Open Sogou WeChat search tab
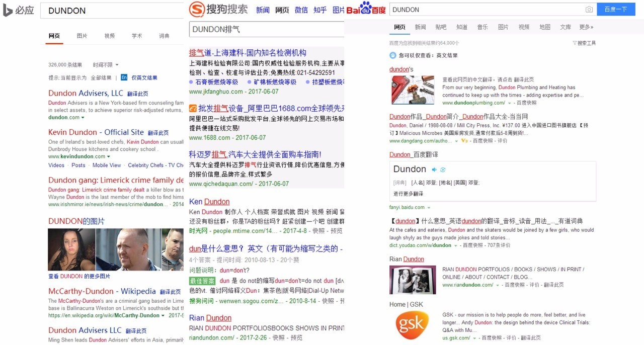 (x=301, y=10)
